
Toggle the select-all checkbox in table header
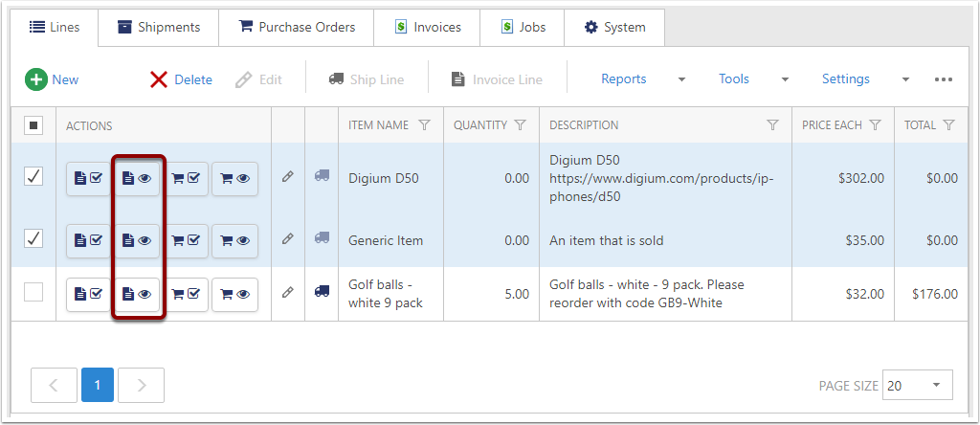pyautogui.click(x=33, y=125)
